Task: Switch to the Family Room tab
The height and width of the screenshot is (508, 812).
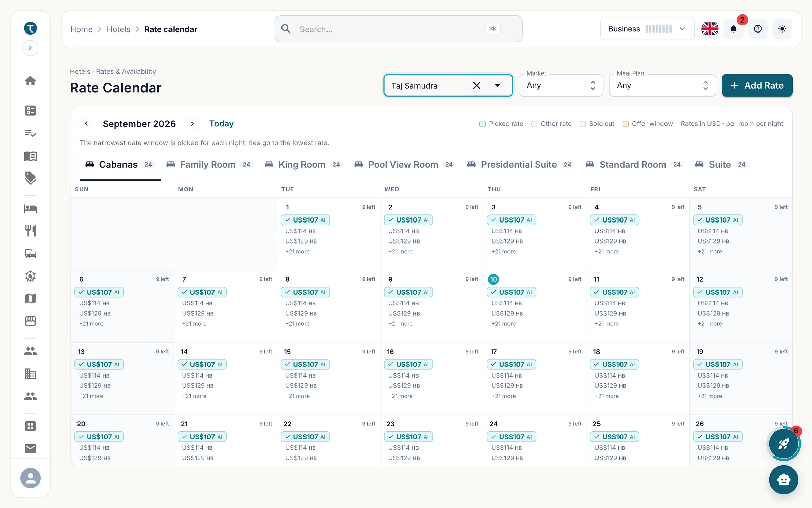Action: pos(210,165)
